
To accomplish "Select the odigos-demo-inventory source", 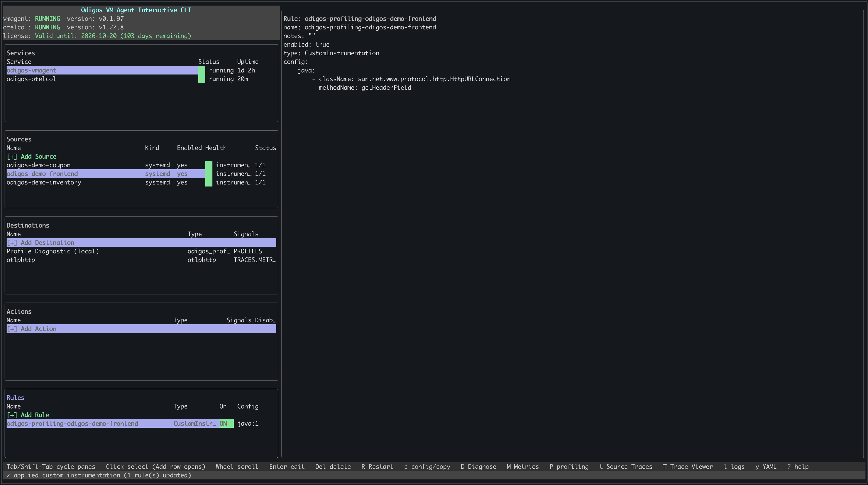I will coord(141,182).
